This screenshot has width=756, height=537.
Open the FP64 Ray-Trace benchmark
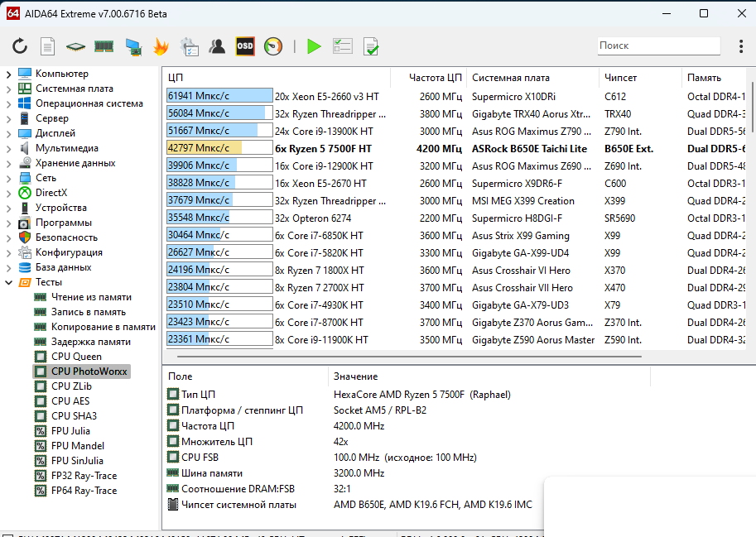[84, 491]
